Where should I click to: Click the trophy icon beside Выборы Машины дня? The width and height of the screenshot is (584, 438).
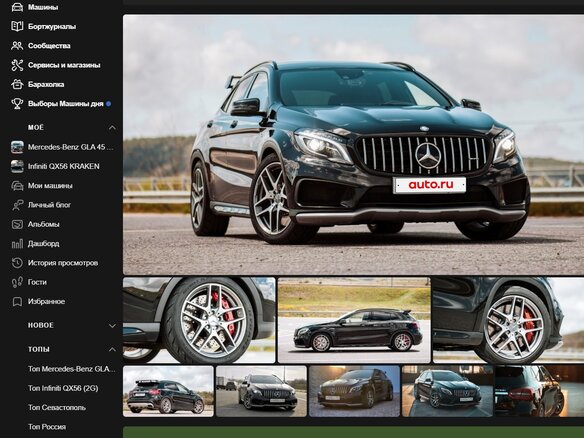(17, 104)
